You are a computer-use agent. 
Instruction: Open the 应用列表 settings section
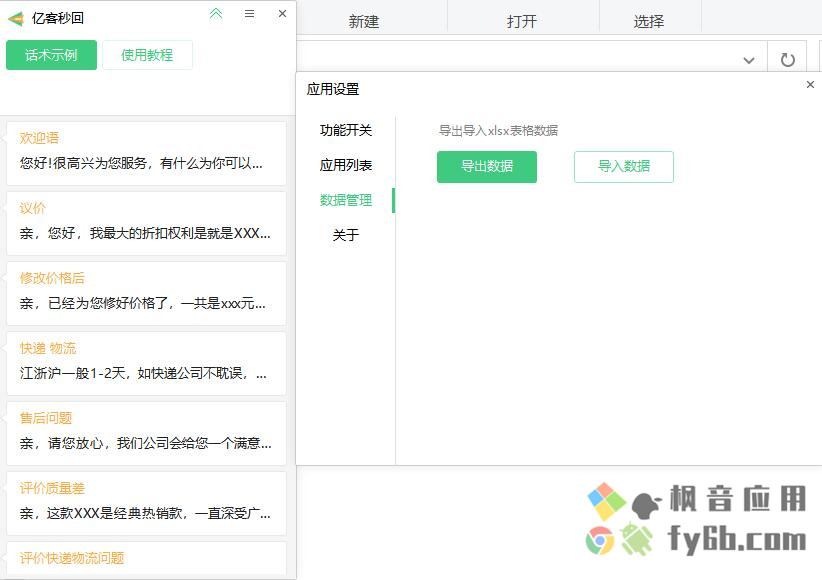coord(346,165)
